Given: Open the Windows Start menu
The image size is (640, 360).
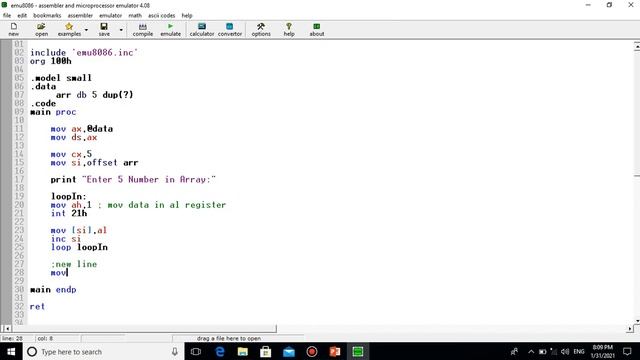Looking at the screenshot, I should click(11, 351).
